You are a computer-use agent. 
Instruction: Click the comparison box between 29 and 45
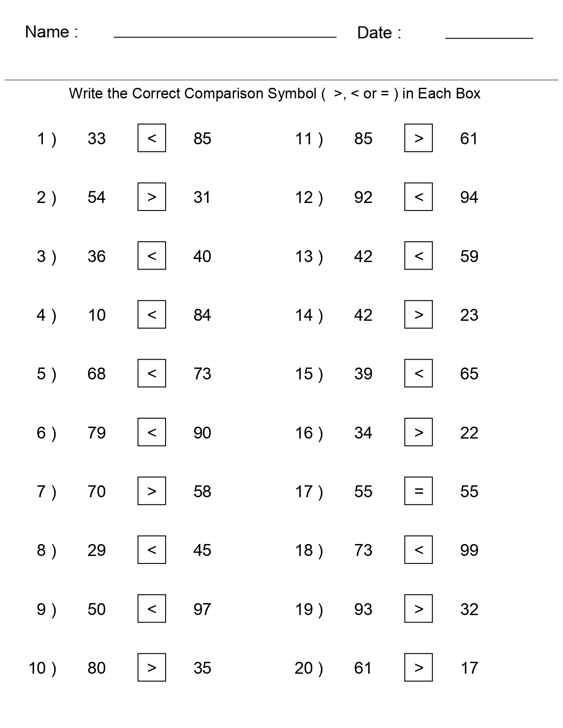[151, 550]
